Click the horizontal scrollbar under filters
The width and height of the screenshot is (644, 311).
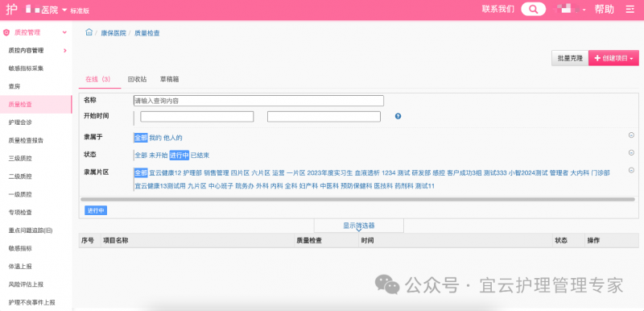point(357,200)
